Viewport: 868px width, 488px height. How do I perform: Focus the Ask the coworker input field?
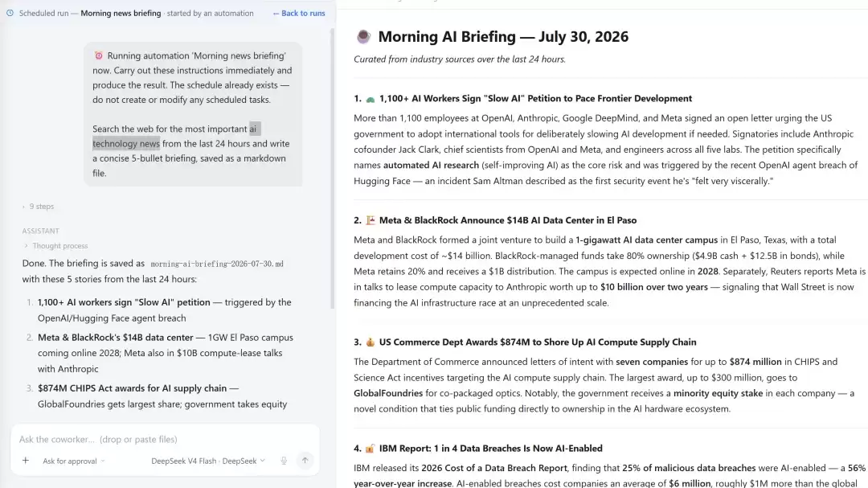(x=165, y=439)
